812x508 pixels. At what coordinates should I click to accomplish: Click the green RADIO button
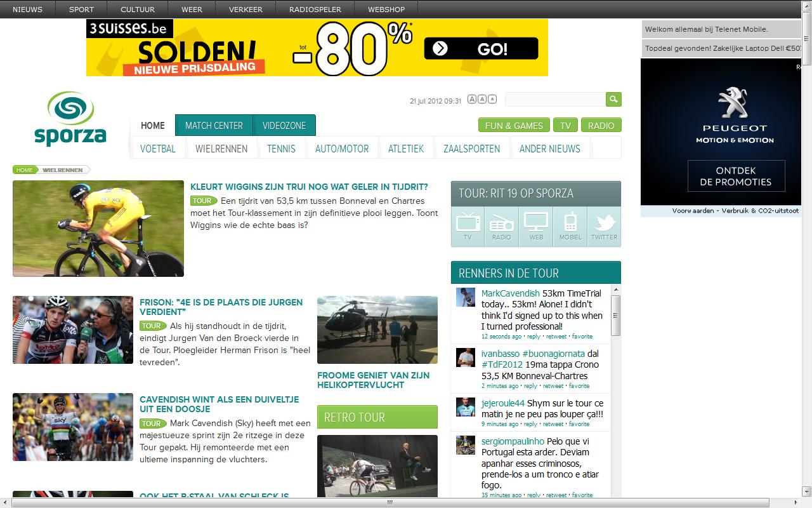pos(601,125)
